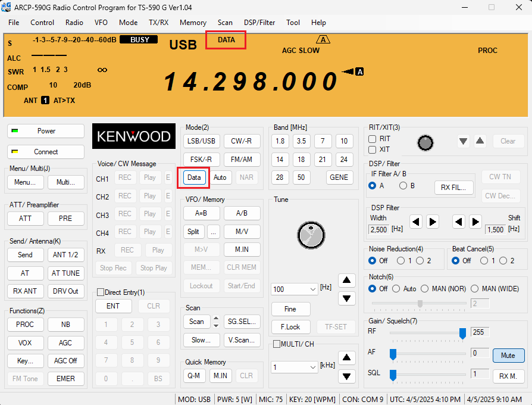532x405 pixels.
Task: Enable the RIT checkbox
Action: coord(372,139)
